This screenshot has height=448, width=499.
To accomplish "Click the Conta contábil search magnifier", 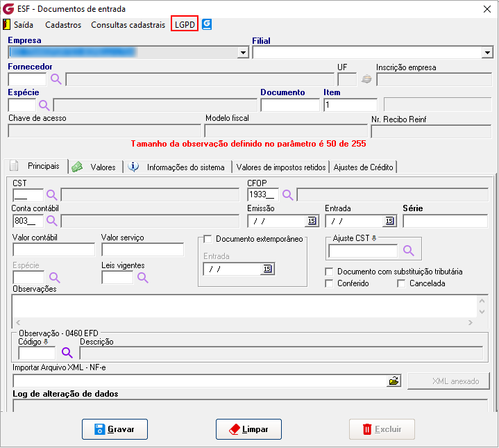I will [x=52, y=220].
